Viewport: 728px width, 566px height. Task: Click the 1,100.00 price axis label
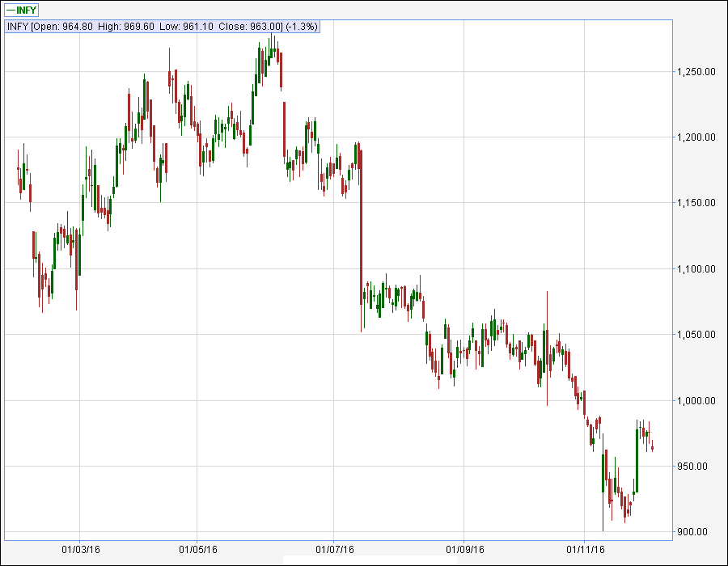click(696, 269)
